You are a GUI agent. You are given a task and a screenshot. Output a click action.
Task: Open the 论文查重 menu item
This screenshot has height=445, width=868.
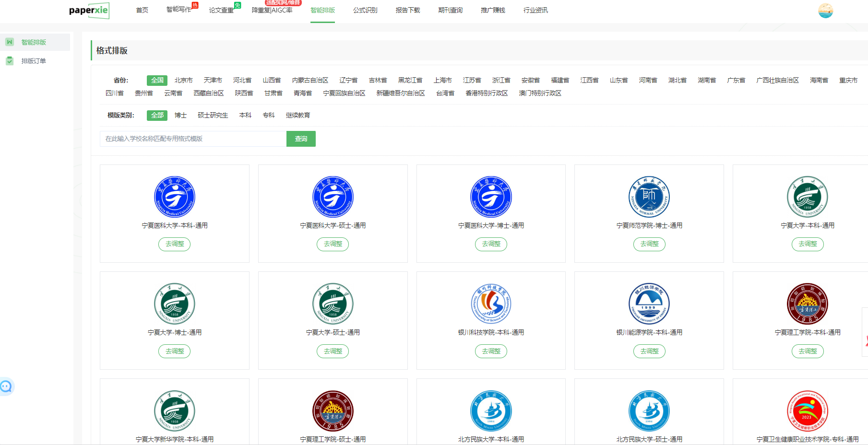221,10
